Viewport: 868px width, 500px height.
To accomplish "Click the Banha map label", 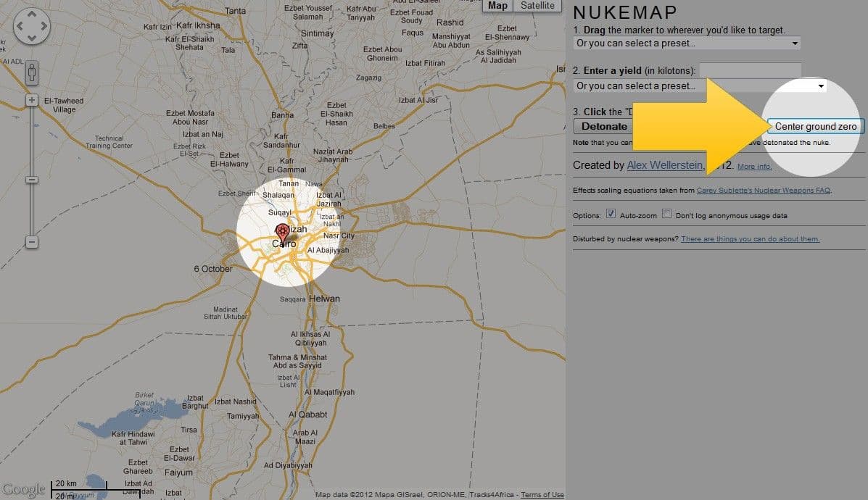I will point(282,115).
